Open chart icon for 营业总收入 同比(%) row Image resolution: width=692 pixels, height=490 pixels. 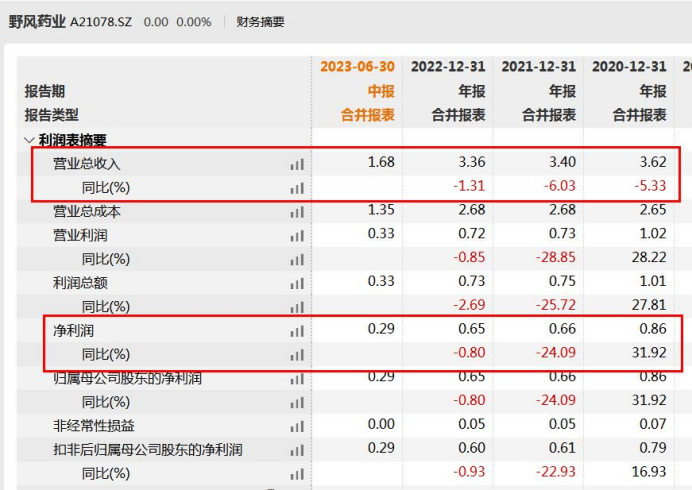[297, 188]
